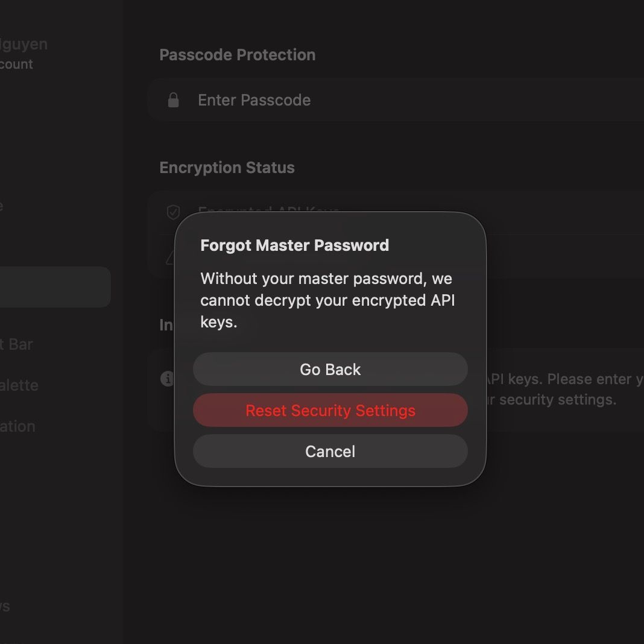Select the sidebar item ending in "Bar"
The image size is (644, 644).
point(16,344)
